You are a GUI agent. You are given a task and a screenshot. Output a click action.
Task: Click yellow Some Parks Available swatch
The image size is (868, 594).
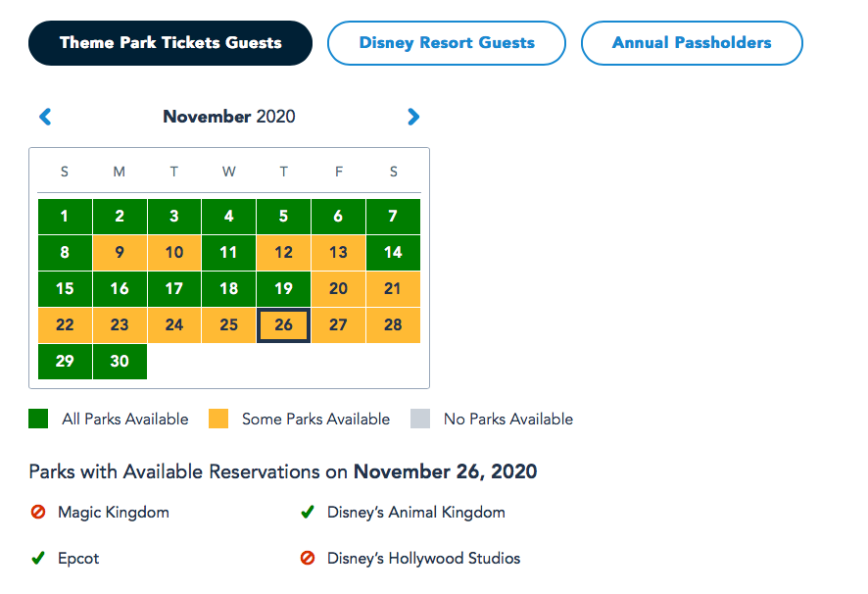coord(218,420)
